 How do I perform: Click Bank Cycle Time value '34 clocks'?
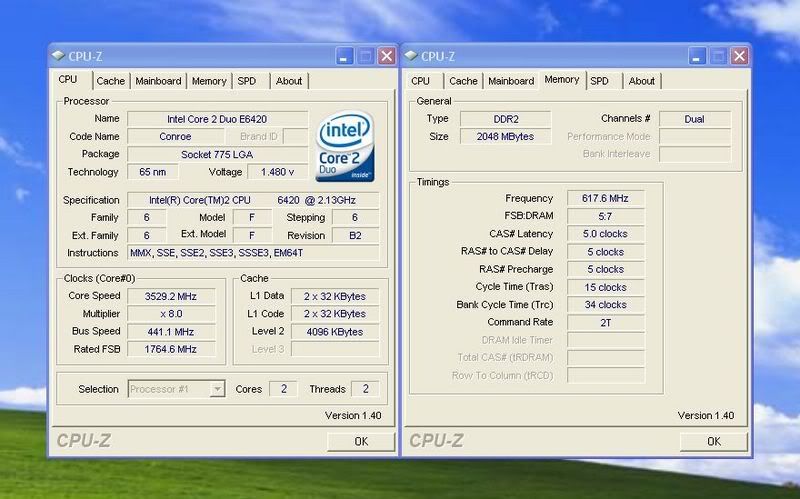[606, 305]
